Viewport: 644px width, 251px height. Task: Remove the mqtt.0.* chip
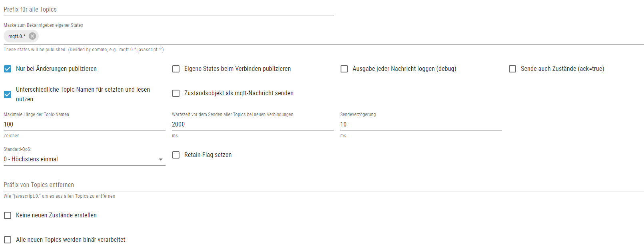pos(32,36)
